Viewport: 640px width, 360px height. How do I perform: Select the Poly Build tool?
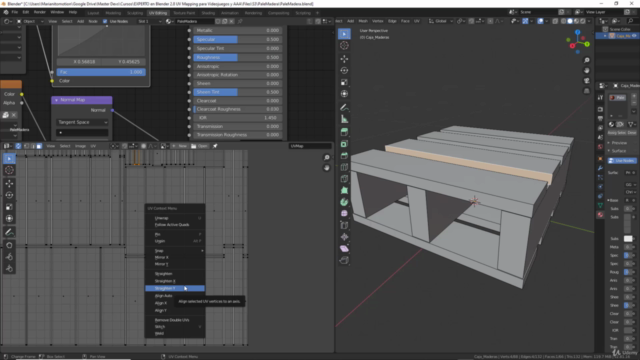[344, 191]
